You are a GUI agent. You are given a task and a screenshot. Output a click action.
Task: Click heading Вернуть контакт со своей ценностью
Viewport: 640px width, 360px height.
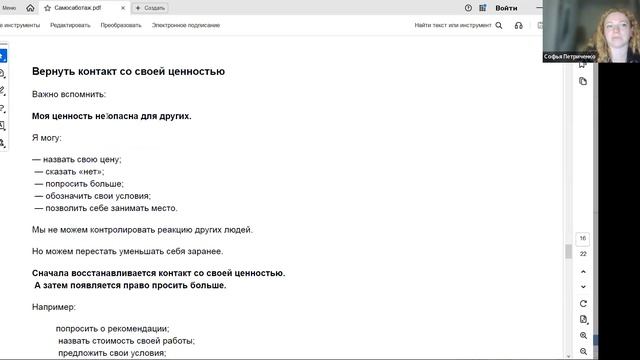point(129,71)
